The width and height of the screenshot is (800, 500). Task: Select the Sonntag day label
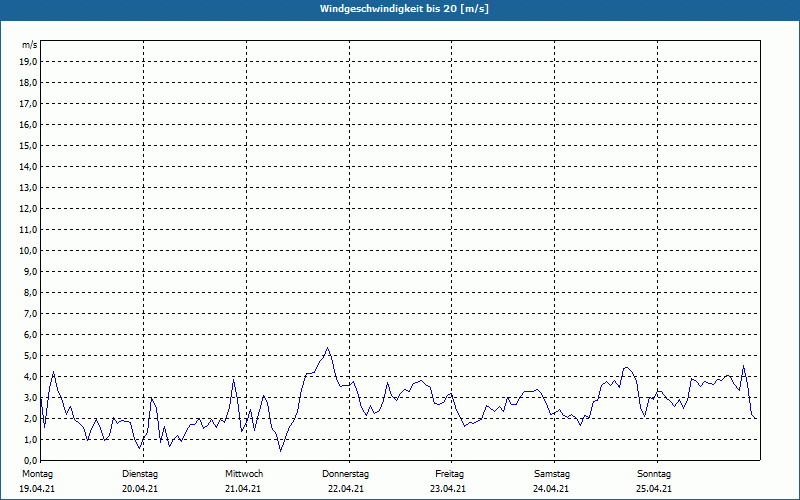654,474
